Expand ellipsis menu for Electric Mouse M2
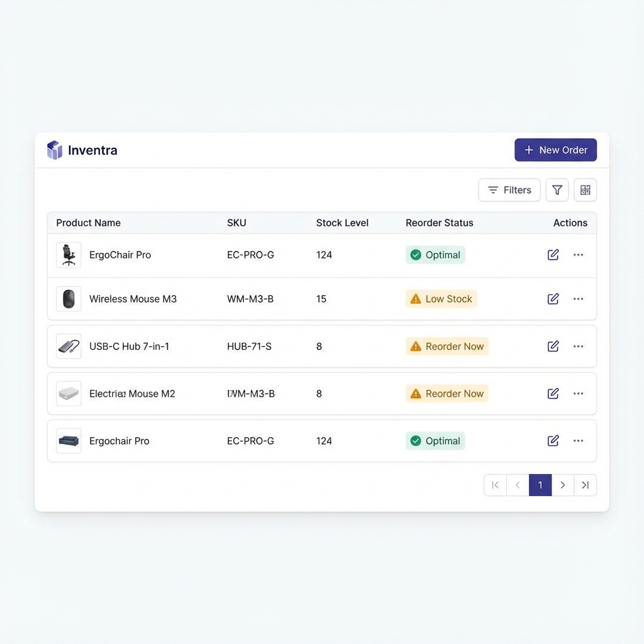 coord(579,394)
